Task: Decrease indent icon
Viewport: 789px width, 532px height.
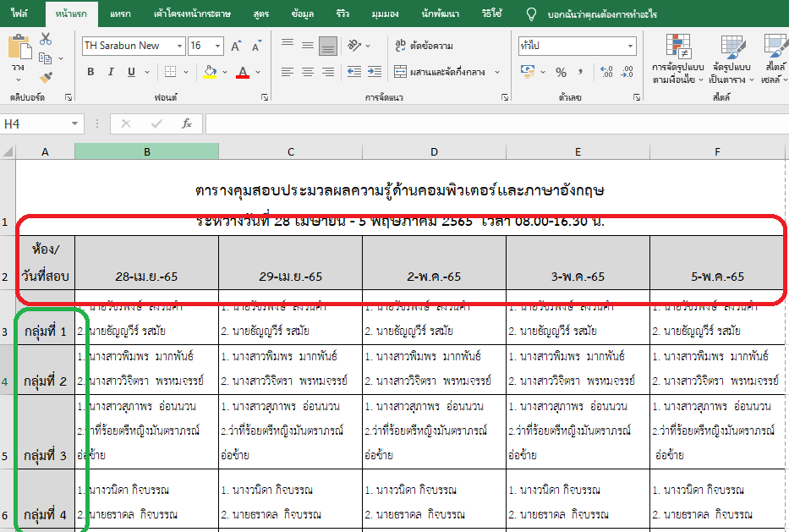Action: pyautogui.click(x=354, y=72)
